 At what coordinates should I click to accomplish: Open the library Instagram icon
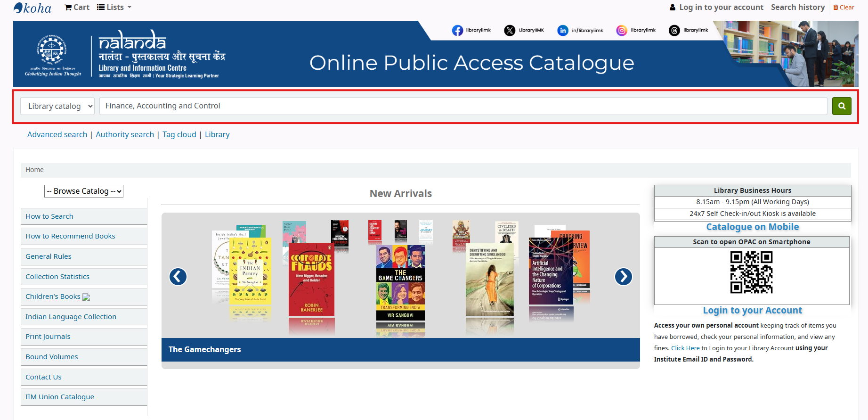[x=622, y=31]
